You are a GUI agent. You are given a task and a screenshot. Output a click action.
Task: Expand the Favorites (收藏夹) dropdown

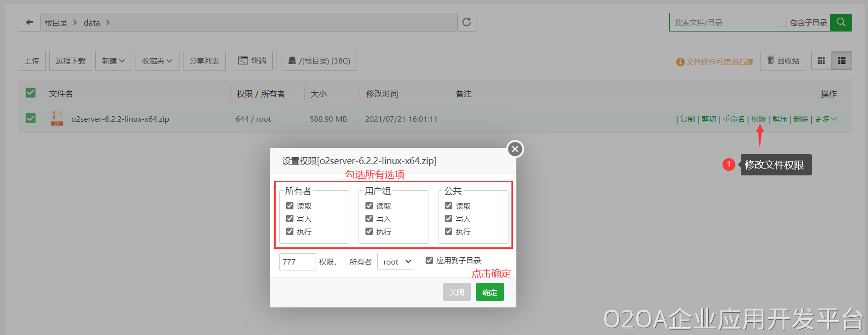157,61
